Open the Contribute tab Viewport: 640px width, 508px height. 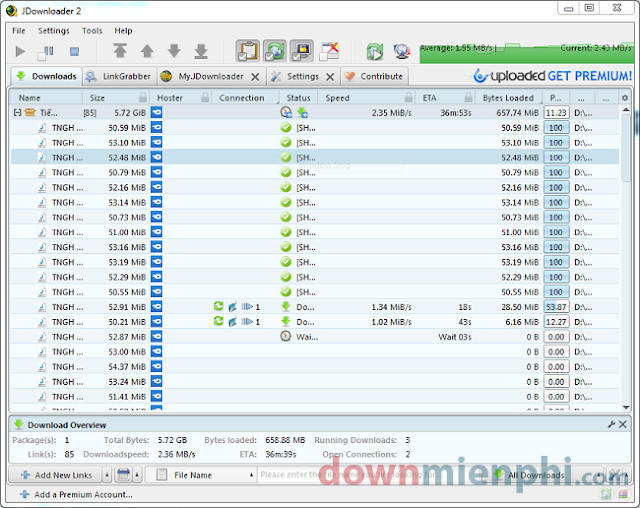(374, 76)
